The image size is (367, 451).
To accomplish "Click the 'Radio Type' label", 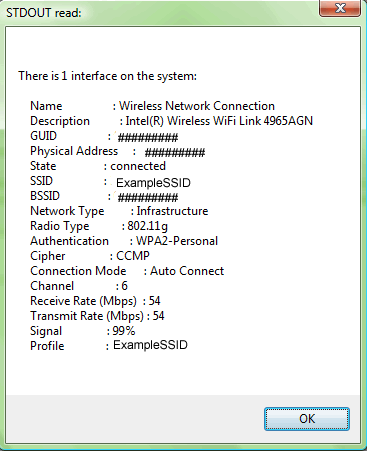I will pyautogui.click(x=60, y=226).
